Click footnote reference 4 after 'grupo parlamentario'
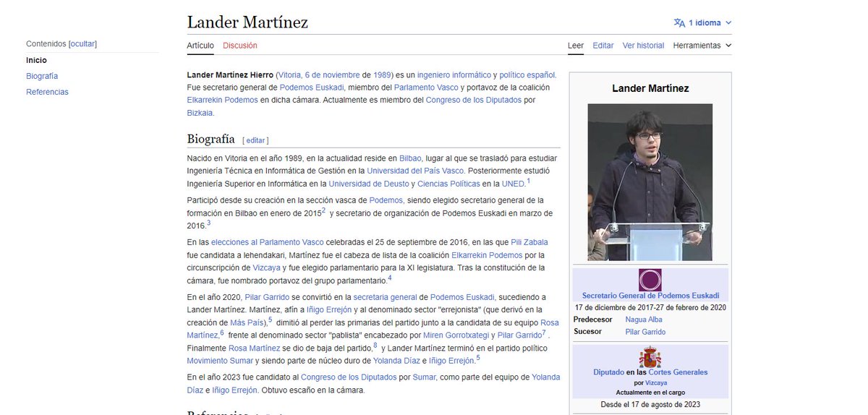The height and width of the screenshot is (415, 868). (389, 278)
